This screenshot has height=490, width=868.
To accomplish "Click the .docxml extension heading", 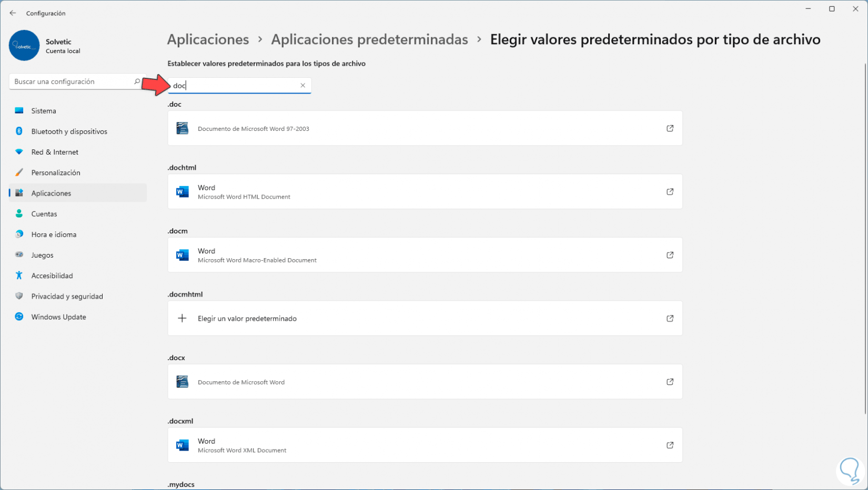I will (x=180, y=421).
